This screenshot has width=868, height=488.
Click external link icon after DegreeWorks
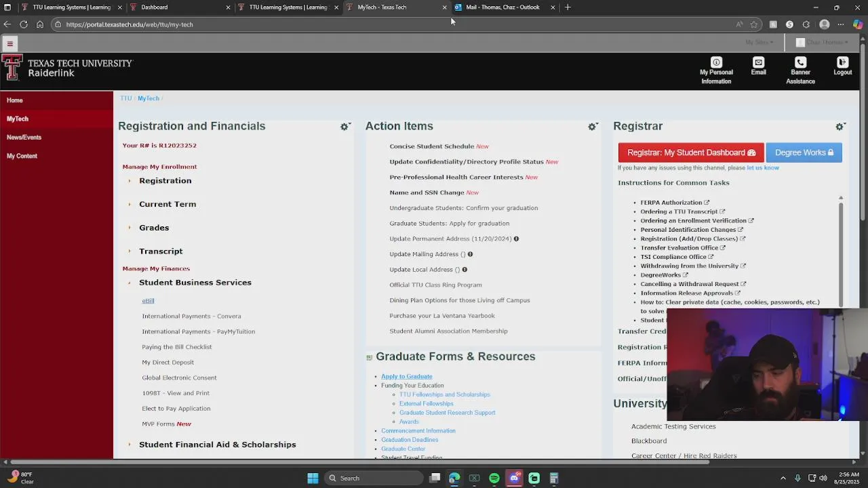685,275
